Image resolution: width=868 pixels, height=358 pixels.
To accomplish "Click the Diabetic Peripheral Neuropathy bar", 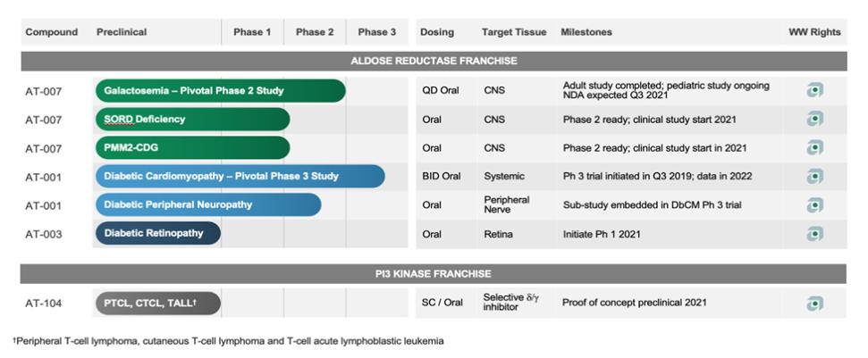I will coord(207,204).
